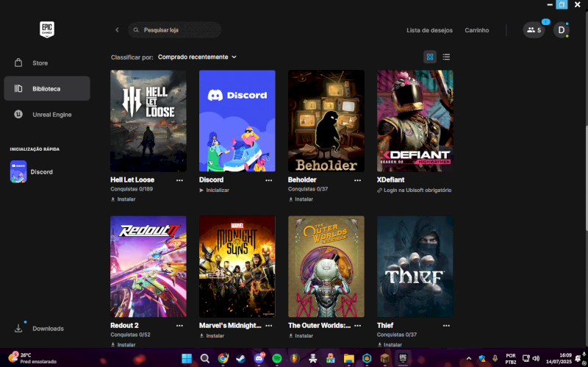Open the Downloads section

click(x=47, y=329)
